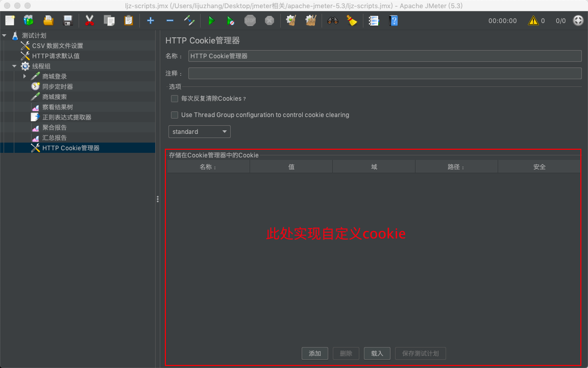Select 商城搜索 sampler in tree
The height and width of the screenshot is (368, 588).
[55, 97]
